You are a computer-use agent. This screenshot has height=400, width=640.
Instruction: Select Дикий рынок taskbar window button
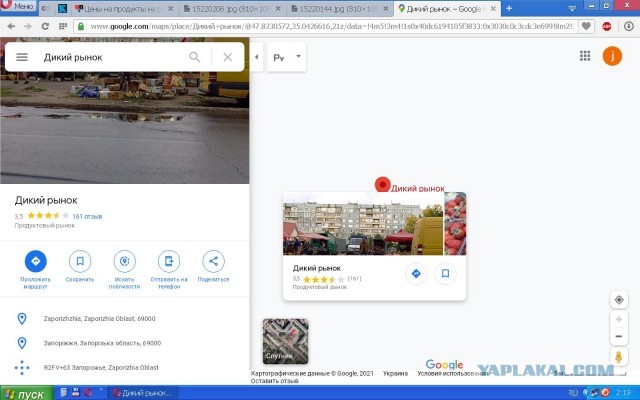[143, 393]
